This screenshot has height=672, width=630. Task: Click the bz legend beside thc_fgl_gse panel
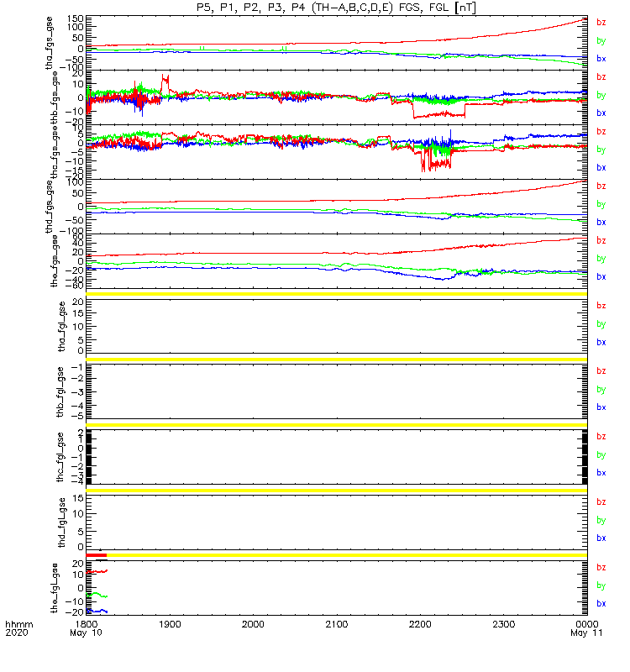601,436
